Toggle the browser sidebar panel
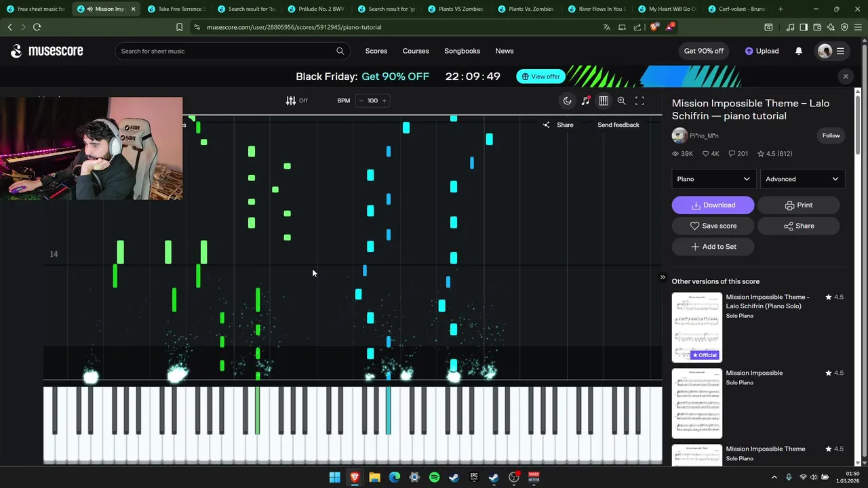This screenshot has width=868, height=488. pos(804,27)
